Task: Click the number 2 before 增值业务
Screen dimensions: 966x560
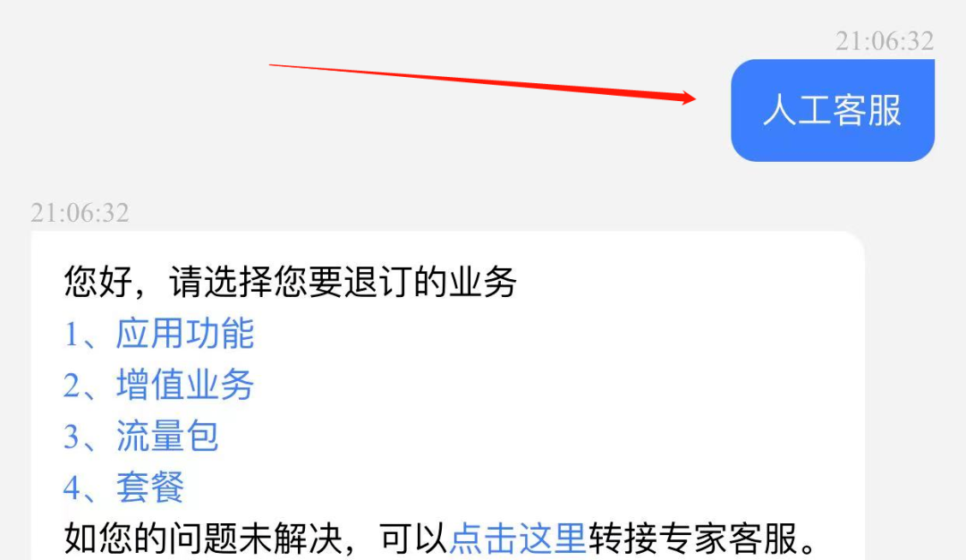Action: [x=72, y=386]
